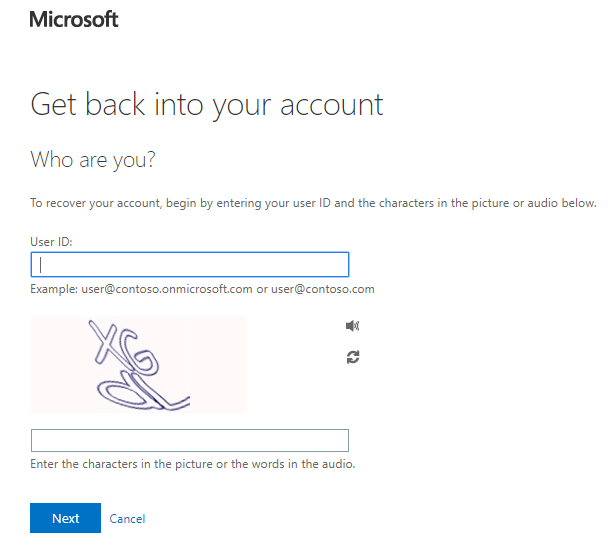This screenshot has width=608, height=547.
Task: Click the example user@contoso.onmicrosoft.com hint text
Action: click(x=202, y=289)
